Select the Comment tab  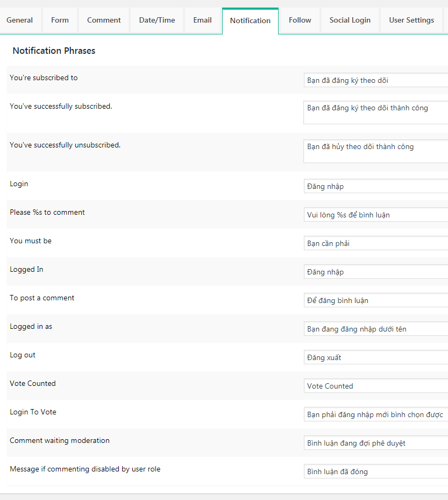click(103, 20)
